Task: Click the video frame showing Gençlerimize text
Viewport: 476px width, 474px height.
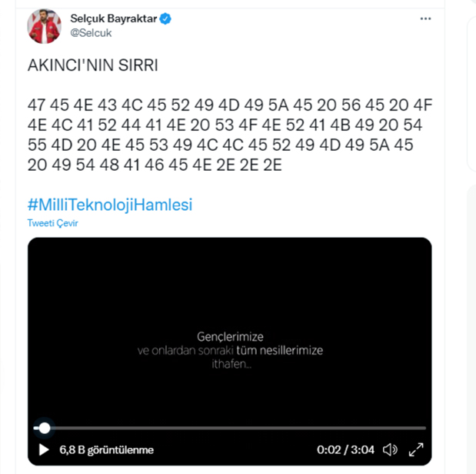Action: tap(229, 308)
